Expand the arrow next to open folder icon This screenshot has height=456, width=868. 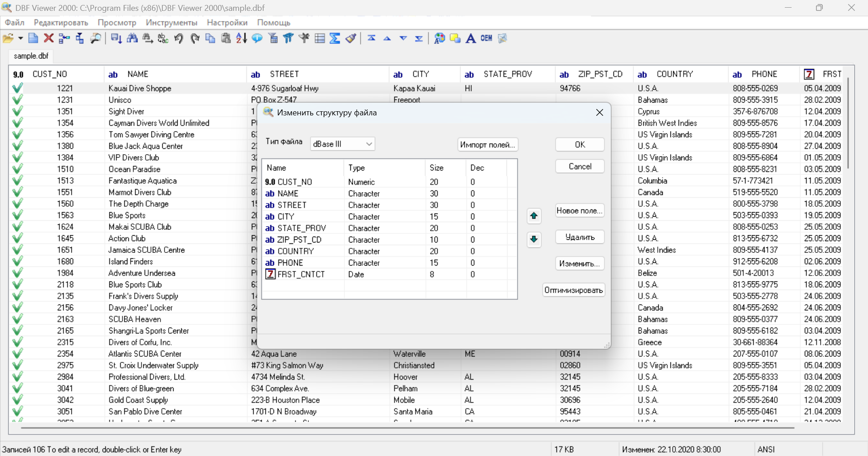[x=20, y=38]
